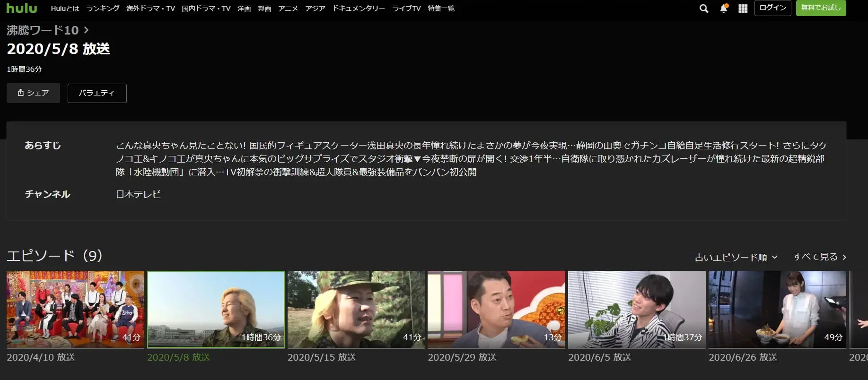Click the 2020/5/15 放送 episode title
This screenshot has width=868, height=380.
[322, 357]
